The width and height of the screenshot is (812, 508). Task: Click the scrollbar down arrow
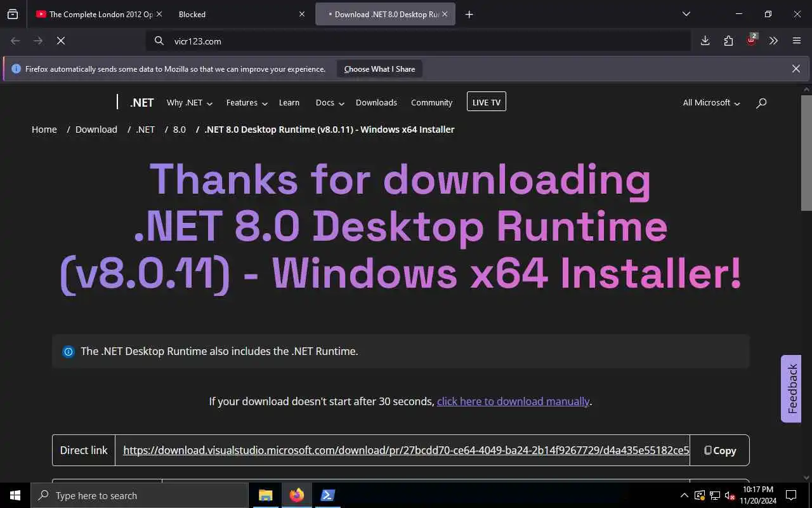pyautogui.click(x=806, y=477)
